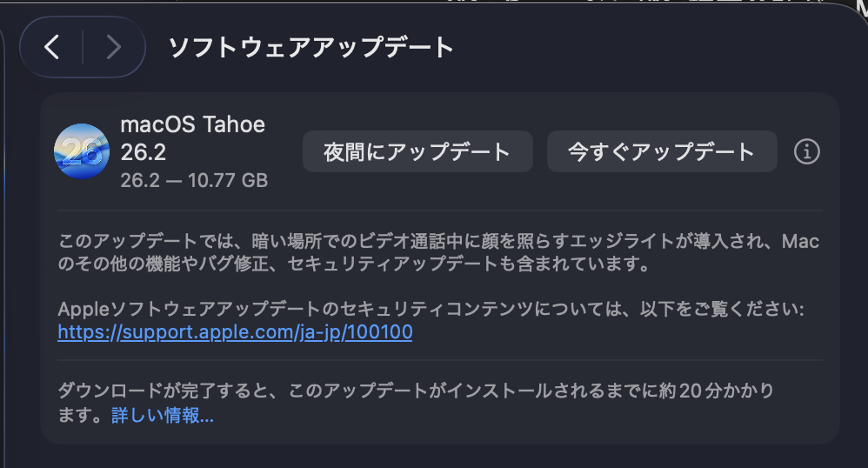
Task: Click the macOS Tahoe 26.2 update name
Action: click(x=192, y=138)
